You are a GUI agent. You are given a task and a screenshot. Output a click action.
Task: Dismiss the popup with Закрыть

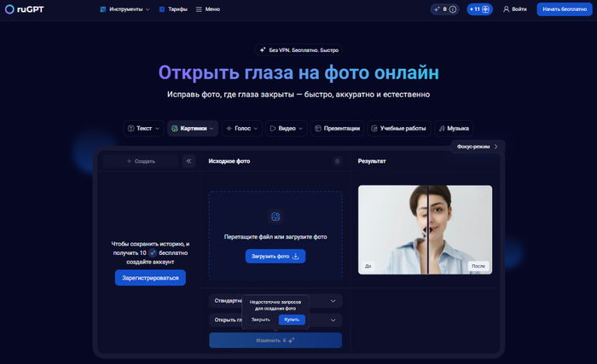(260, 320)
